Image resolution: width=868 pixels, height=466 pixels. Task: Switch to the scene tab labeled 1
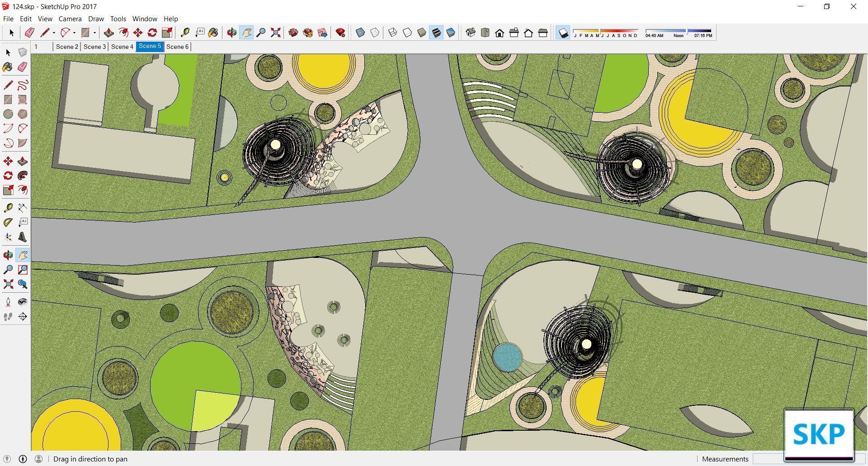pyautogui.click(x=42, y=47)
